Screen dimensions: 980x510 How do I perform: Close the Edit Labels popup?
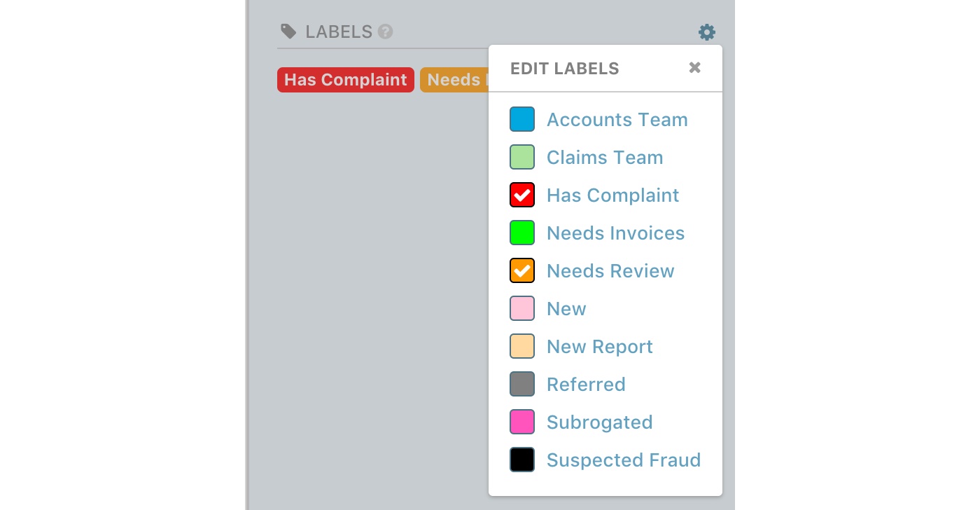coord(694,68)
